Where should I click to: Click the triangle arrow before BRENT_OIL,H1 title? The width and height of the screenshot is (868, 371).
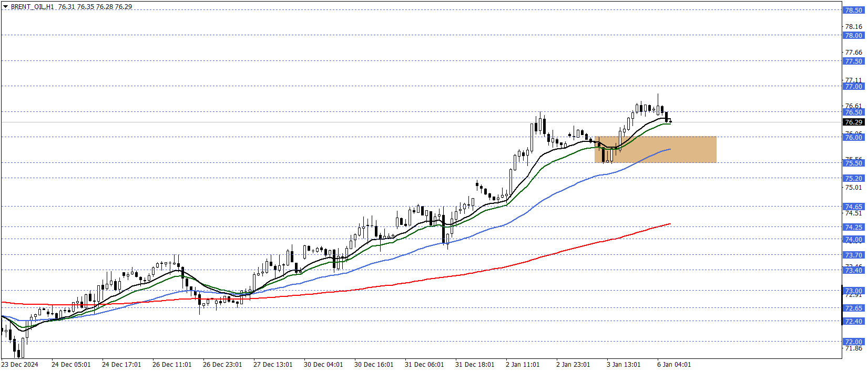(5, 7)
